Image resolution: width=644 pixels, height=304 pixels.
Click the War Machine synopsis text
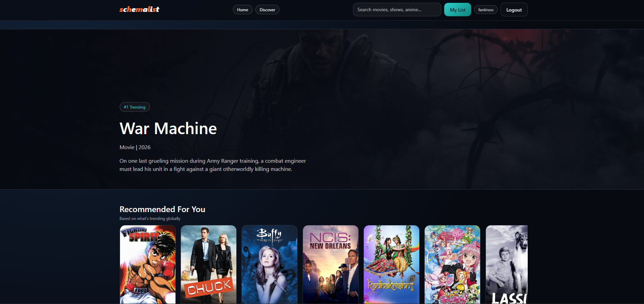coord(213,165)
